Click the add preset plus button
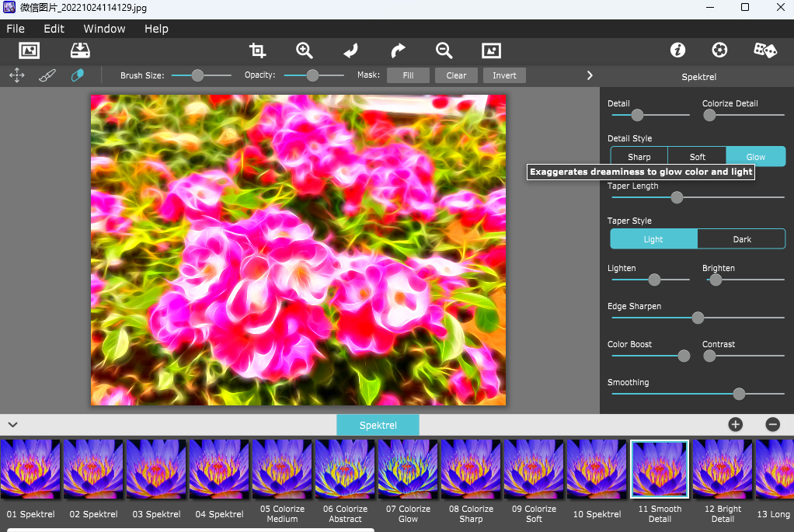Screen dimensions: 794x532 coord(735,424)
